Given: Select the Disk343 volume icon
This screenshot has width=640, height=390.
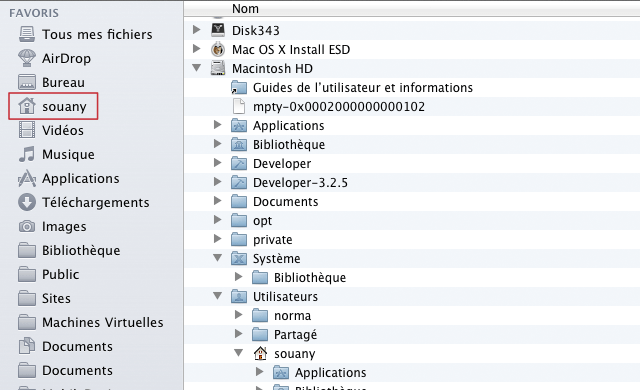Looking at the screenshot, I should click(x=218, y=30).
